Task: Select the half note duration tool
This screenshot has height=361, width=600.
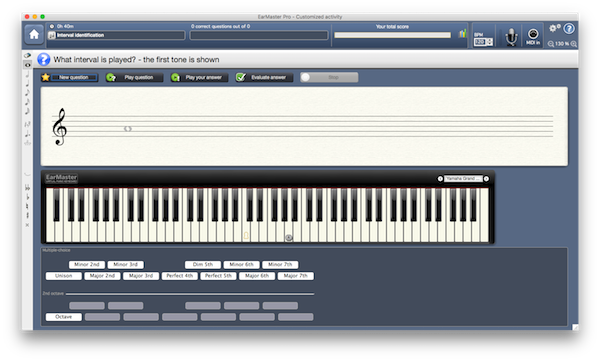Action: coord(28,74)
